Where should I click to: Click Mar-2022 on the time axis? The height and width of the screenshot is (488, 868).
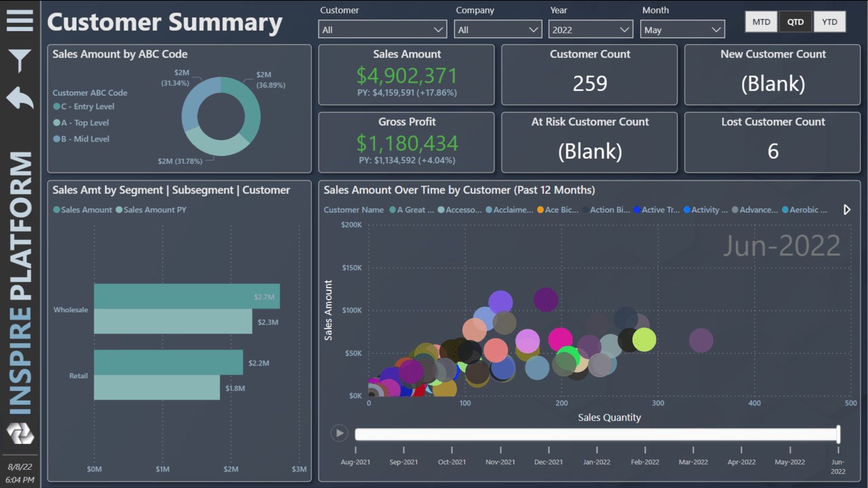pyautogui.click(x=693, y=462)
